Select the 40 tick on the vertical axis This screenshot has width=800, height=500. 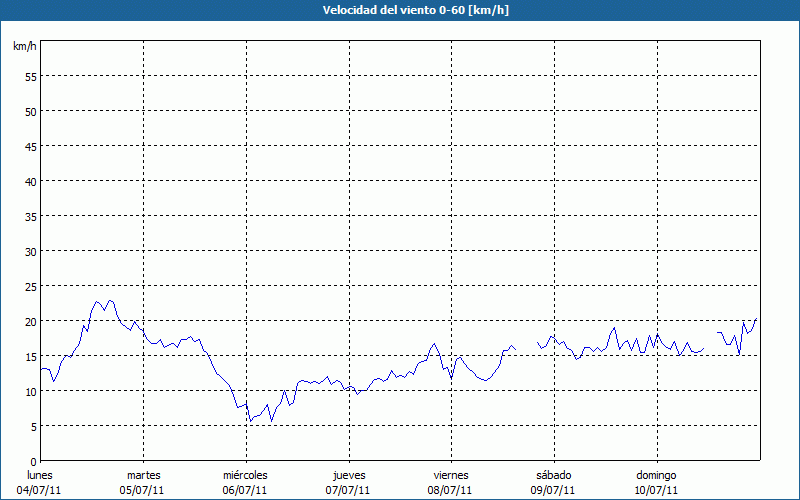30,181
